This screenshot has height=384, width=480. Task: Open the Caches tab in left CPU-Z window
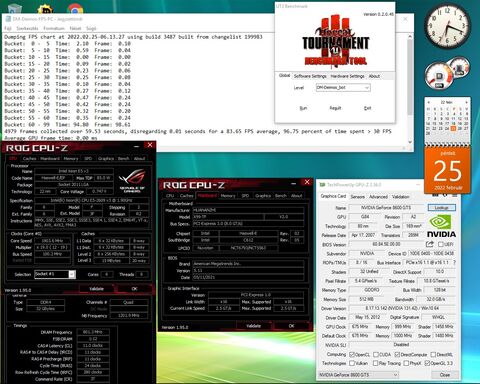[29, 159]
